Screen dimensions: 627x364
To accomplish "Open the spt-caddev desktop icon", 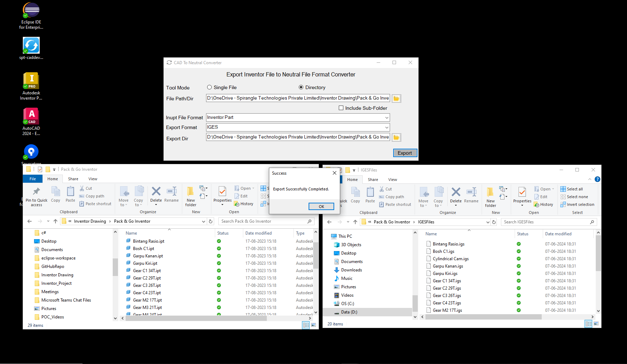I will 31,48.
